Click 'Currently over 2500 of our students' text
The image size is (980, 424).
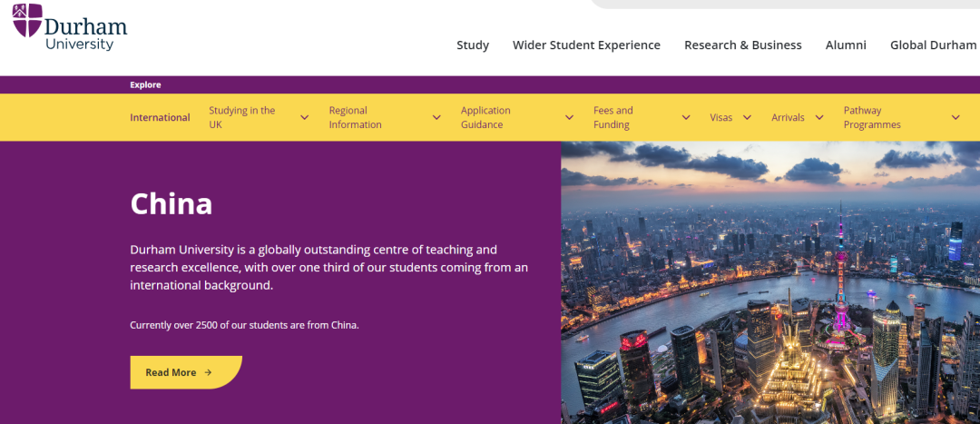pyautogui.click(x=244, y=325)
